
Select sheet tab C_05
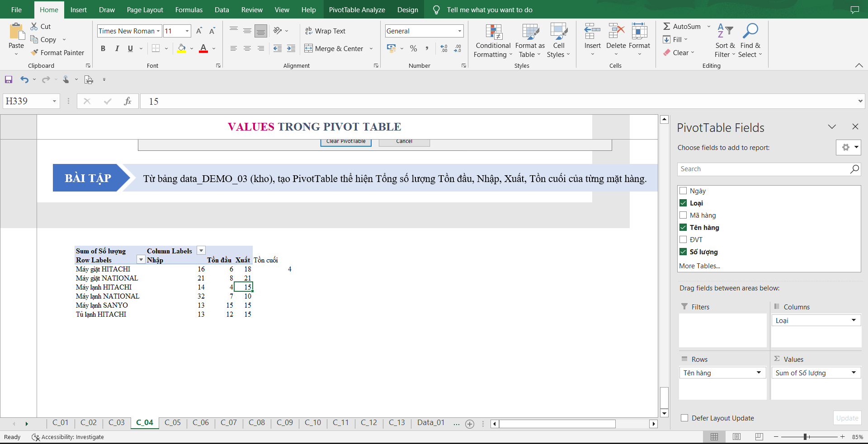click(x=173, y=422)
